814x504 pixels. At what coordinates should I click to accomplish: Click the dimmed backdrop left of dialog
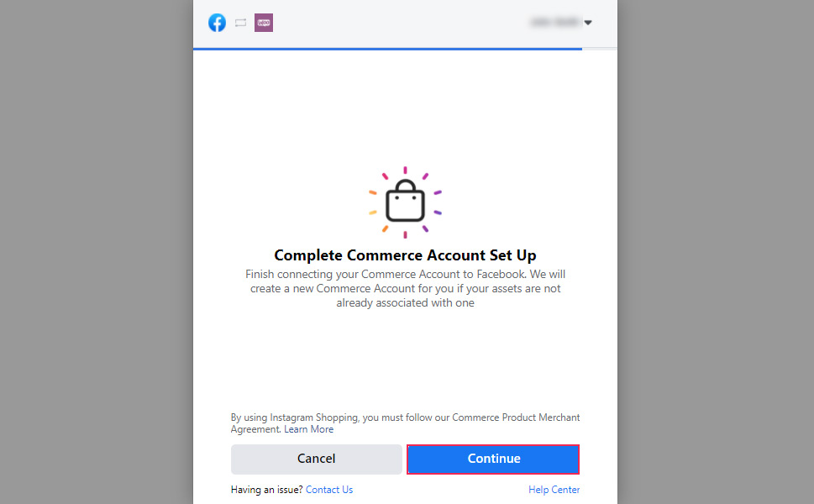click(96, 252)
